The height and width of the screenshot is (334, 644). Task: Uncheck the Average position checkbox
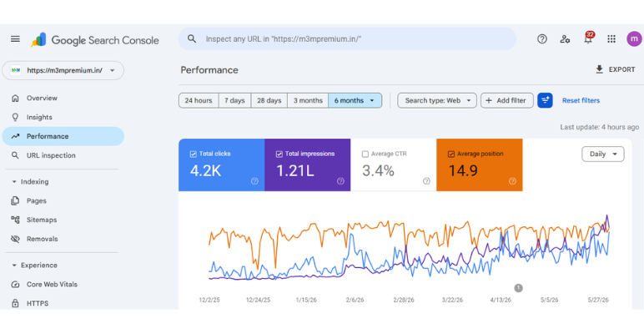(451, 154)
